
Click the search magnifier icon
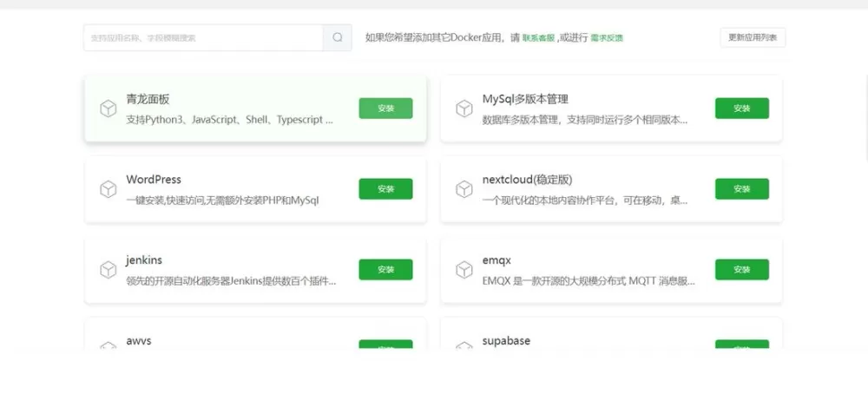pyautogui.click(x=338, y=37)
